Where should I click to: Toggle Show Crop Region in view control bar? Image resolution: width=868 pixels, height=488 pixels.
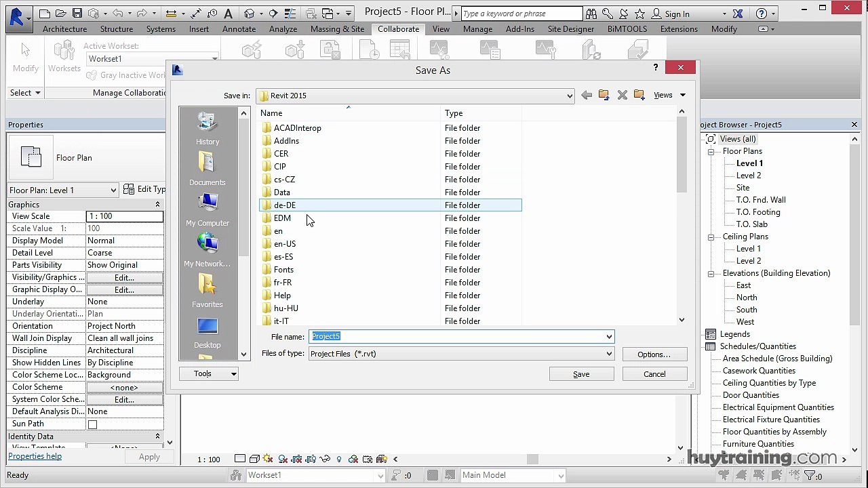(x=311, y=459)
